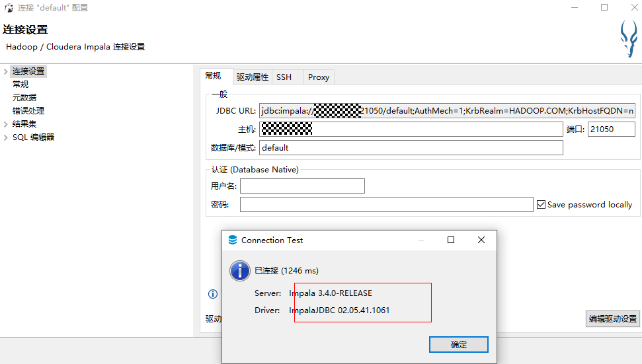
Task: Click the 密码 input field
Action: point(387,205)
